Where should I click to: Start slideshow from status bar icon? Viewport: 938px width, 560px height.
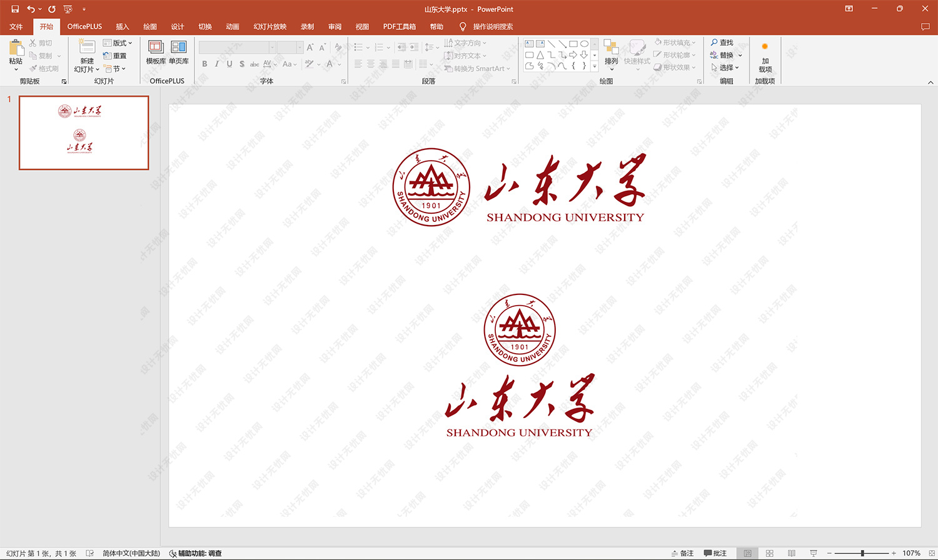(x=814, y=553)
